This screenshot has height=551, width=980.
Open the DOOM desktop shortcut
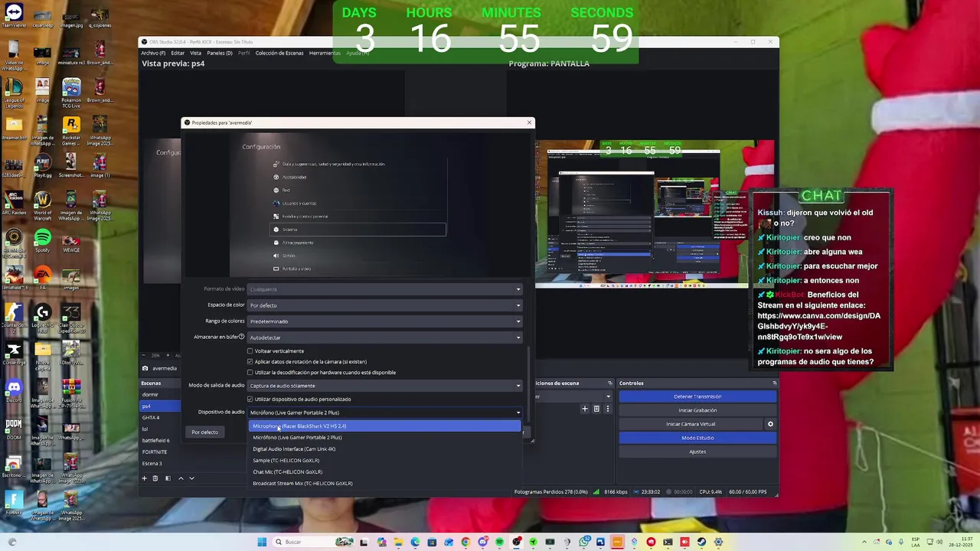click(14, 429)
